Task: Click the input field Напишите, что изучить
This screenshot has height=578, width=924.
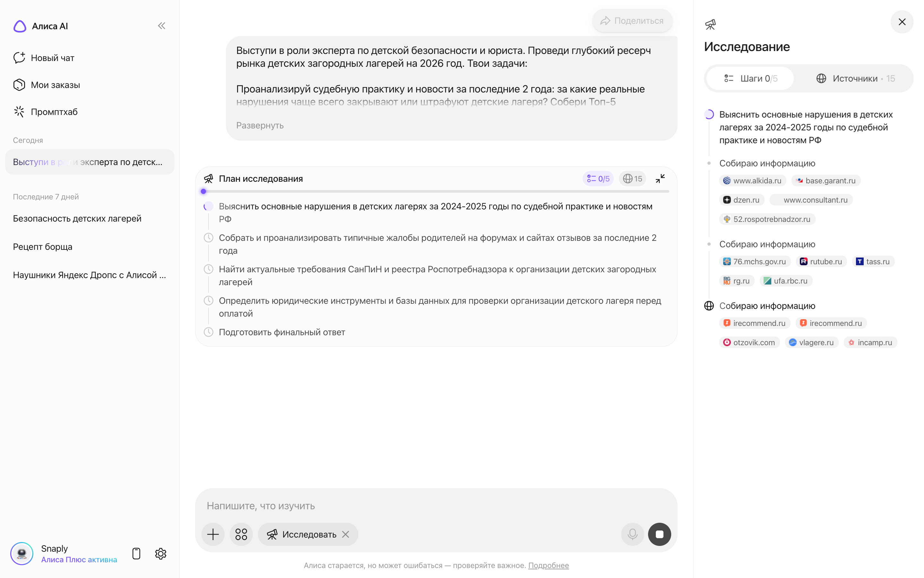Action: 436,505
